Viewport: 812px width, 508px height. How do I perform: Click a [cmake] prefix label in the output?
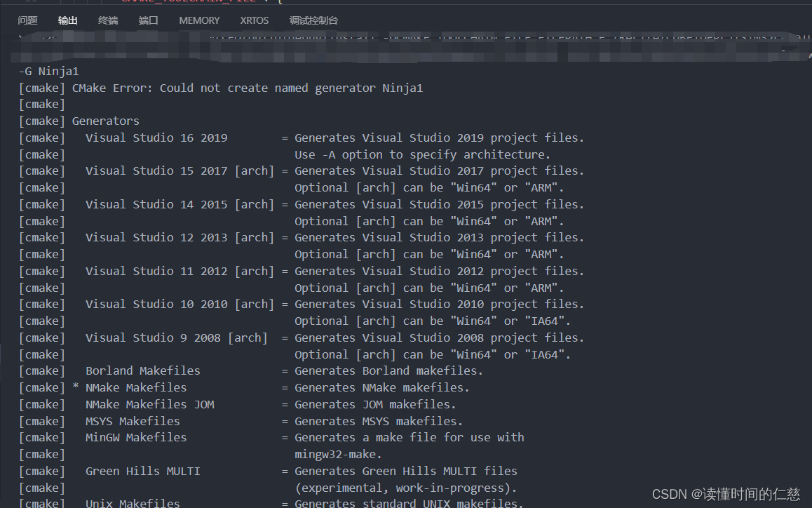(x=41, y=104)
